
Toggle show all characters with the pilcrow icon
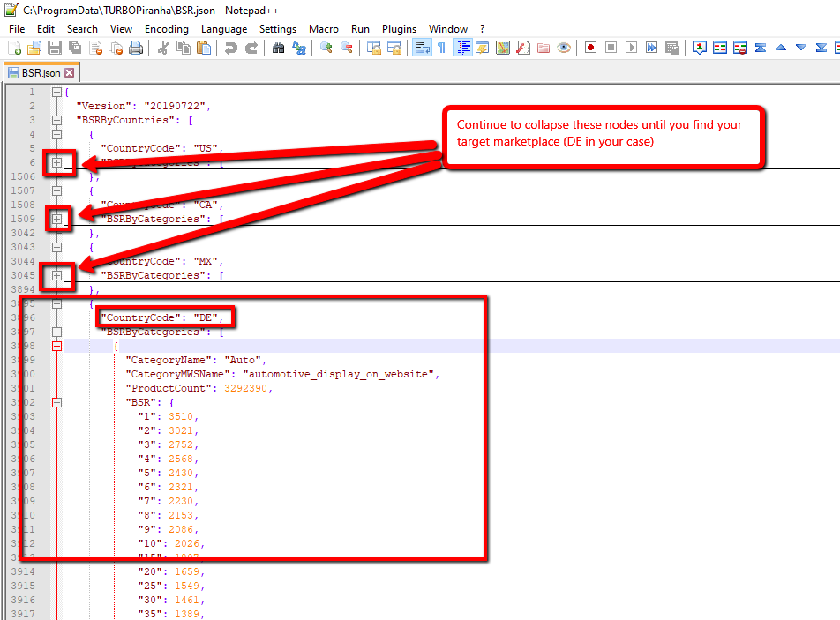[x=441, y=48]
